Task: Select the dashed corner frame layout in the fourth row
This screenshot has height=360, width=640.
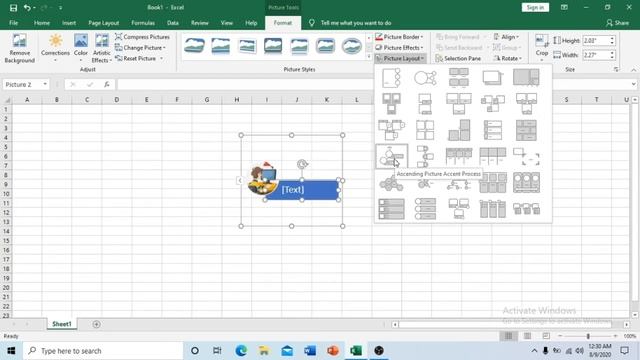Action: (526, 156)
